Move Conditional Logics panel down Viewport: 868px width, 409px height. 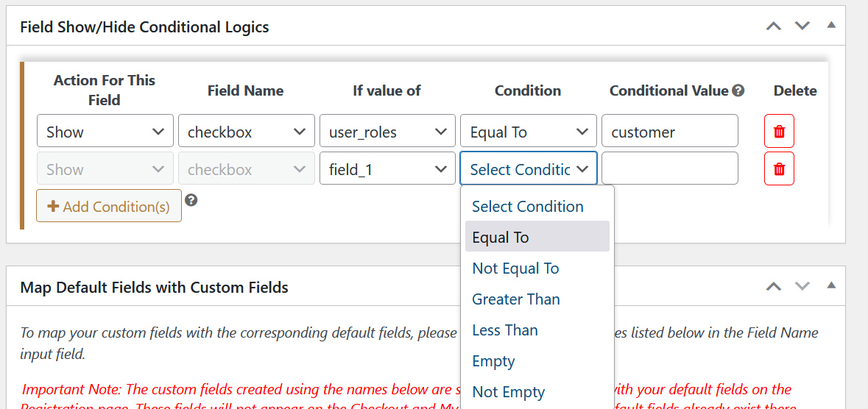point(802,26)
